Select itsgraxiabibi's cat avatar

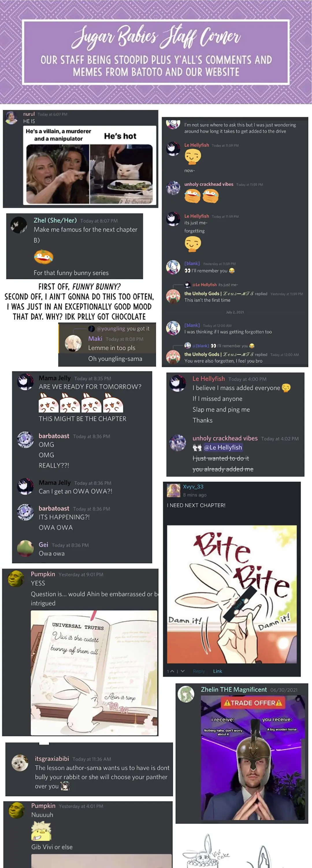coord(20,762)
